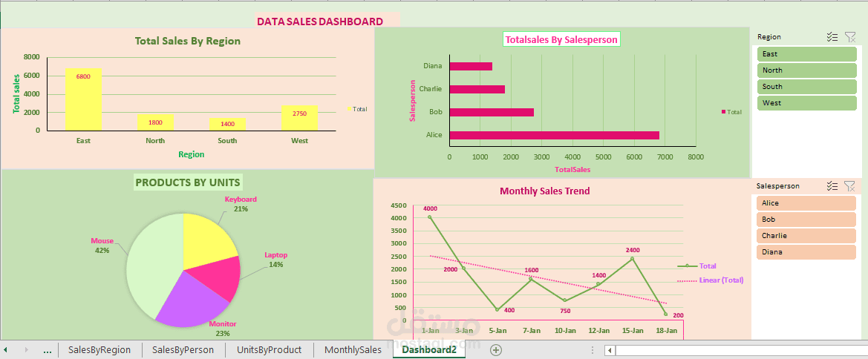Click the Monitor 23% pie label
Viewport: 868px width, 359px height.
223,329
